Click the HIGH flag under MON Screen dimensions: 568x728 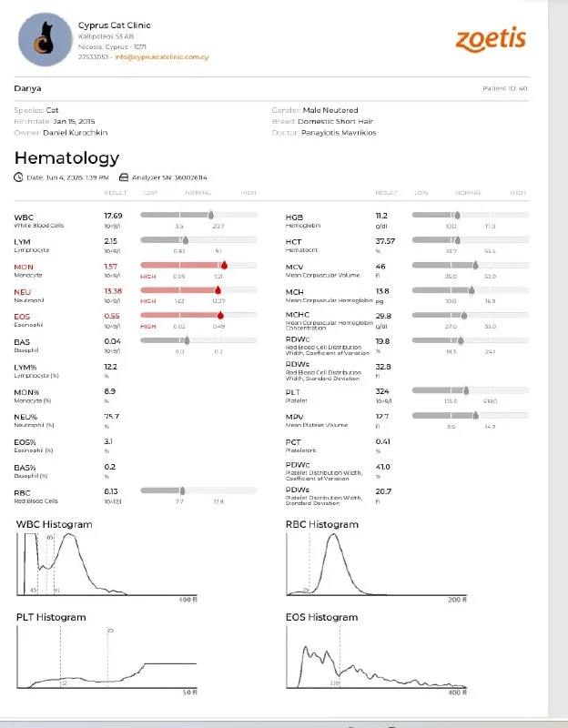(148, 277)
